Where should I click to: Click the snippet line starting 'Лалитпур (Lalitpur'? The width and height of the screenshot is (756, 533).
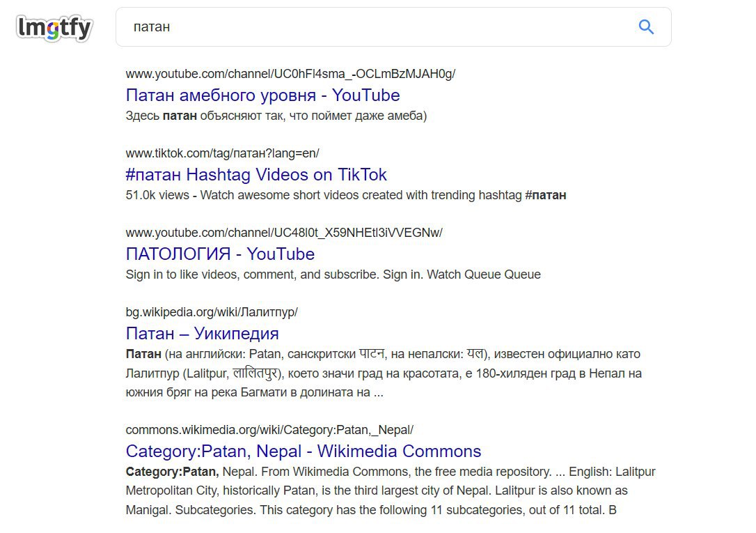(x=384, y=373)
